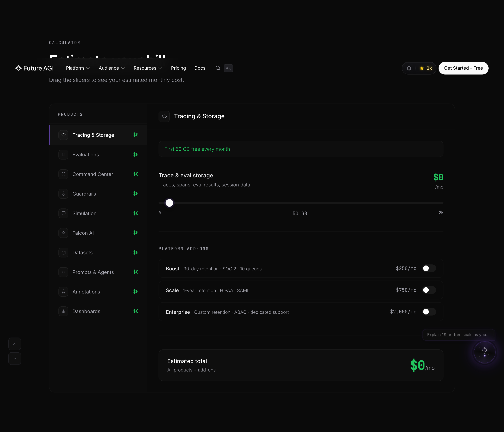The image size is (504, 432).
Task: Click the Dashboards bar chart icon
Action: (x=64, y=311)
